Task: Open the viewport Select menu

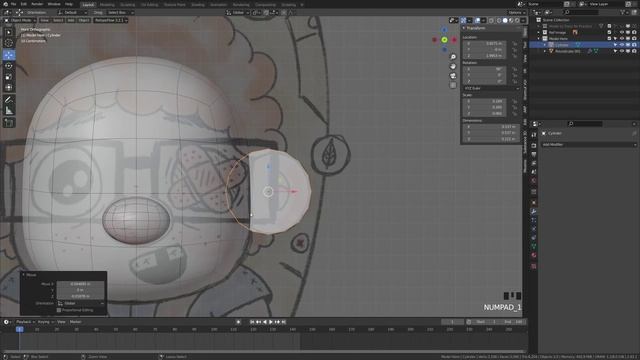Action: click(58, 20)
